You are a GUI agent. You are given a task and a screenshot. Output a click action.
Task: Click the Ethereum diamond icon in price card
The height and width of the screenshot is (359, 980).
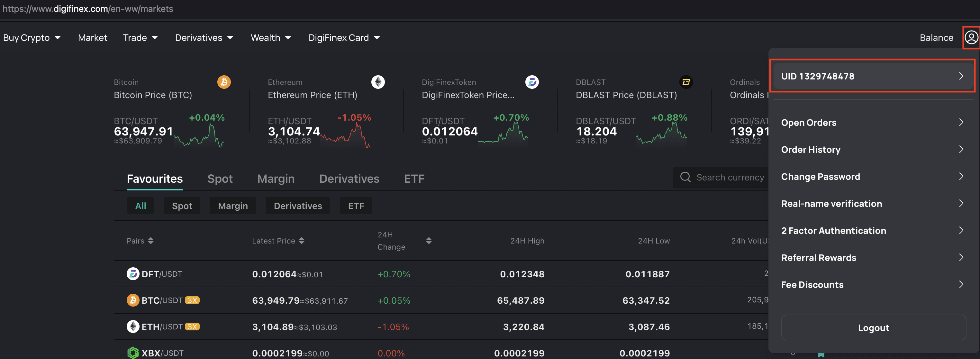tap(378, 82)
